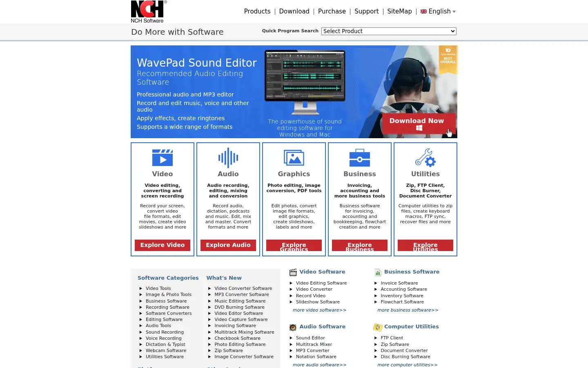Click the Video Software section heading
Image resolution: width=588 pixels, height=368 pixels.
pos(322,272)
